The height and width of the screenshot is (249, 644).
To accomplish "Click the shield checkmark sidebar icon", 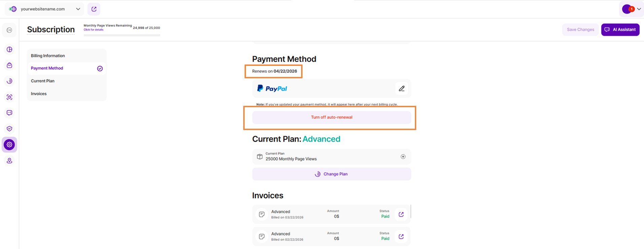I will pyautogui.click(x=9, y=129).
